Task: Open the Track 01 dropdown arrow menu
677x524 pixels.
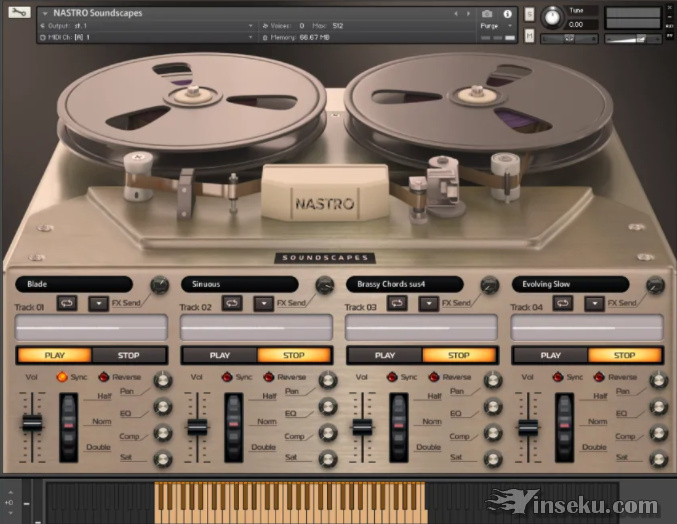Action: (x=99, y=303)
